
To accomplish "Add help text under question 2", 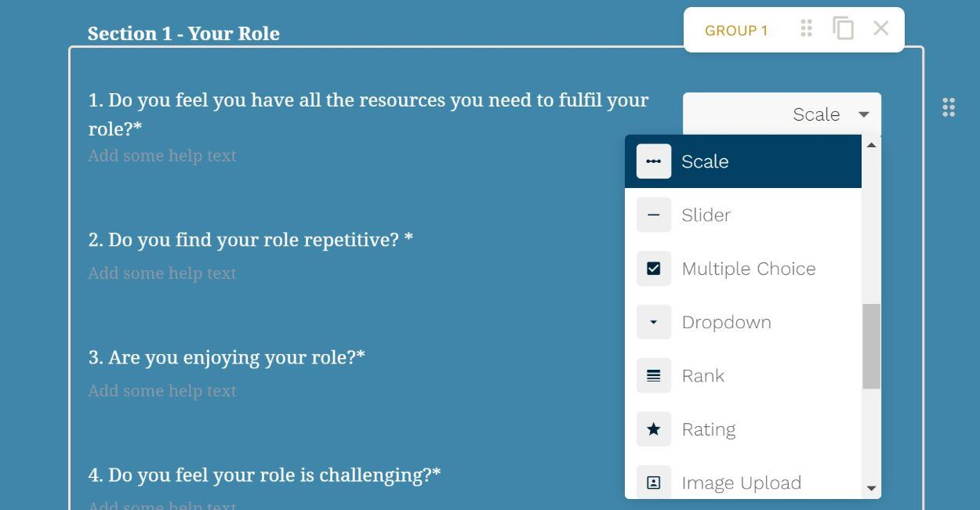I will point(162,273).
